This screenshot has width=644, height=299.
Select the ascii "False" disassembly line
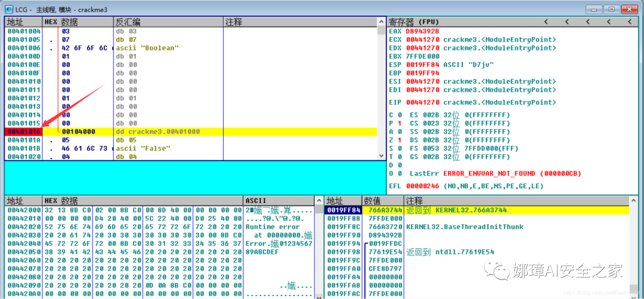click(x=191, y=148)
